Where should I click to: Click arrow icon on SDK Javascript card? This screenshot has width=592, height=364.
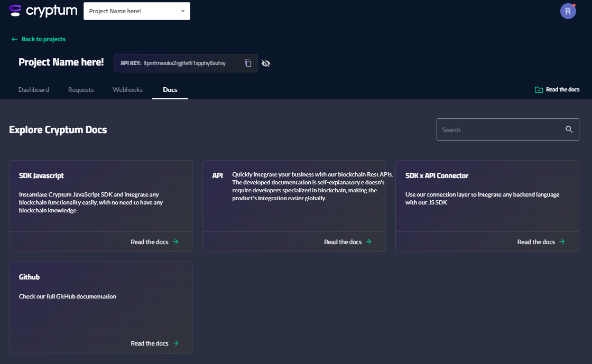click(x=175, y=242)
